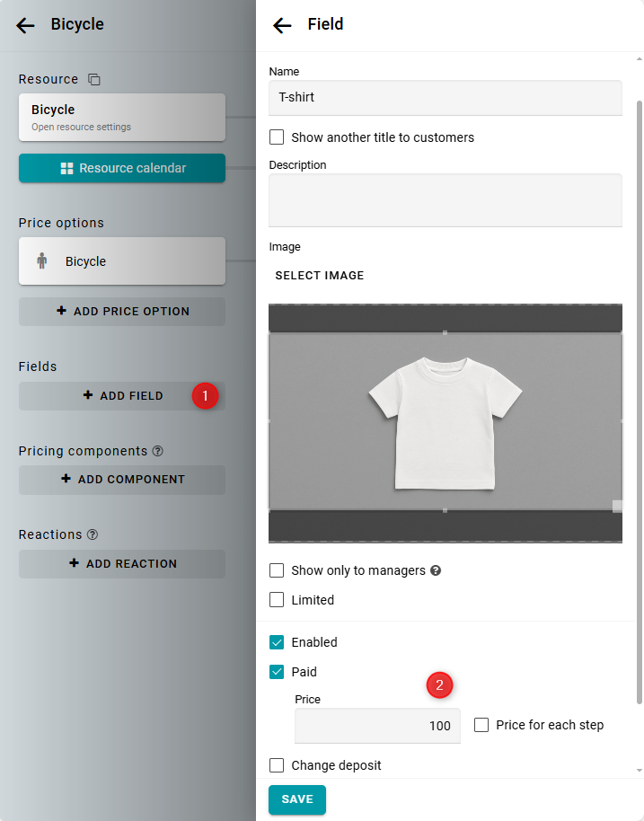Screen dimensions: 644x821
Task: Click the Add Field button
Action: 122,395
